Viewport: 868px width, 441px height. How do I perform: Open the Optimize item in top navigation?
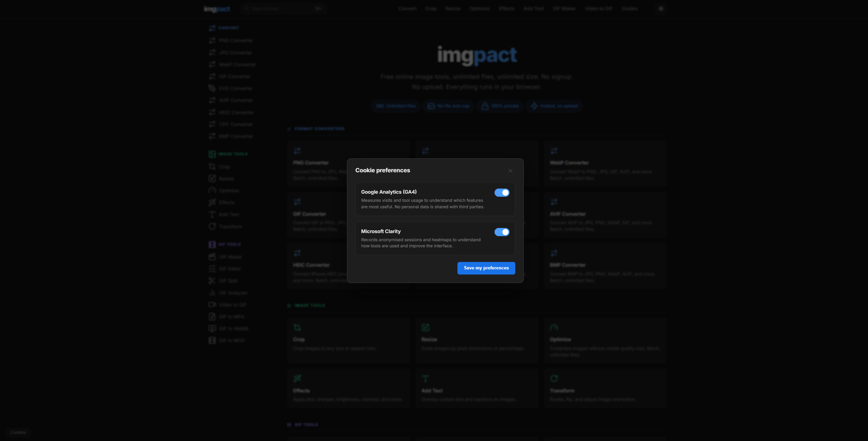pos(479,8)
